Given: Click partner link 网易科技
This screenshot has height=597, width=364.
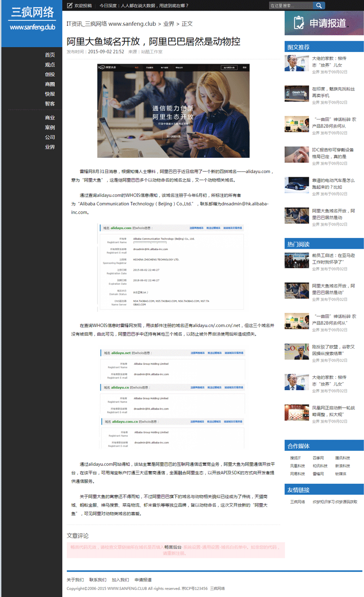Looking at the screenshot, I should 298,473.
